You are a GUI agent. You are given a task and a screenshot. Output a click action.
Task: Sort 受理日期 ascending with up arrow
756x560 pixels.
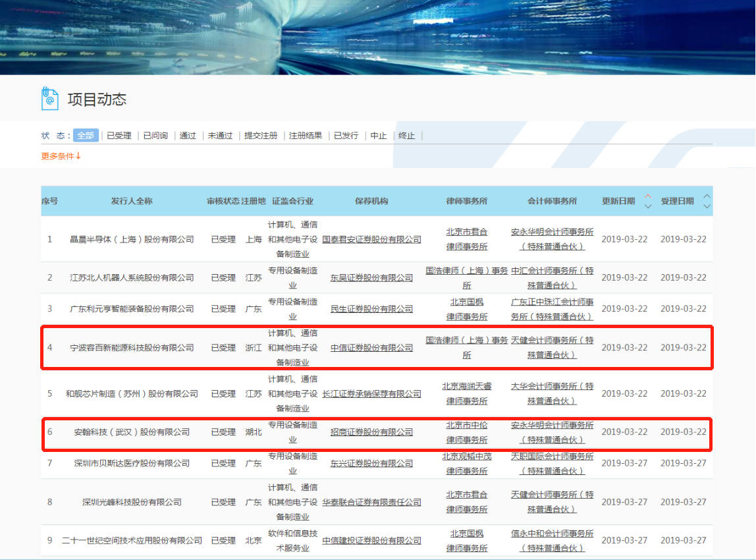point(707,196)
